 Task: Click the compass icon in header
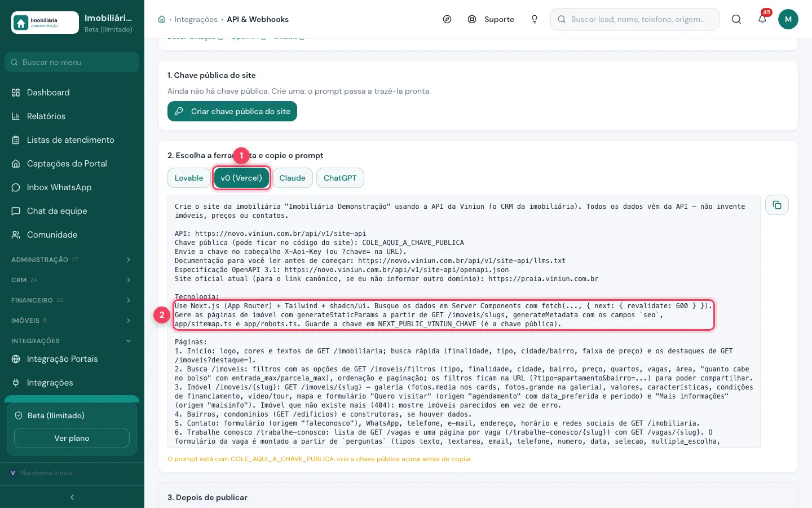pos(447,19)
